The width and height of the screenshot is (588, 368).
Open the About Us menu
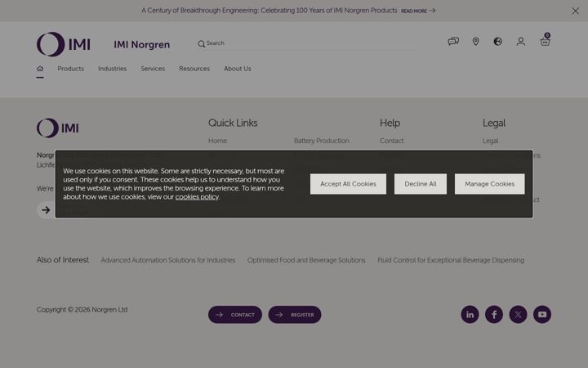pos(238,69)
